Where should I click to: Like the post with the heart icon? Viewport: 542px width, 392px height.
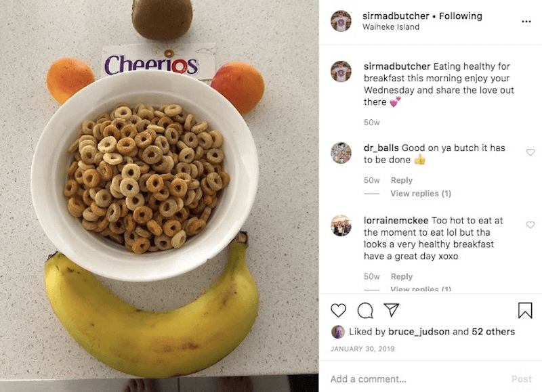tap(338, 310)
